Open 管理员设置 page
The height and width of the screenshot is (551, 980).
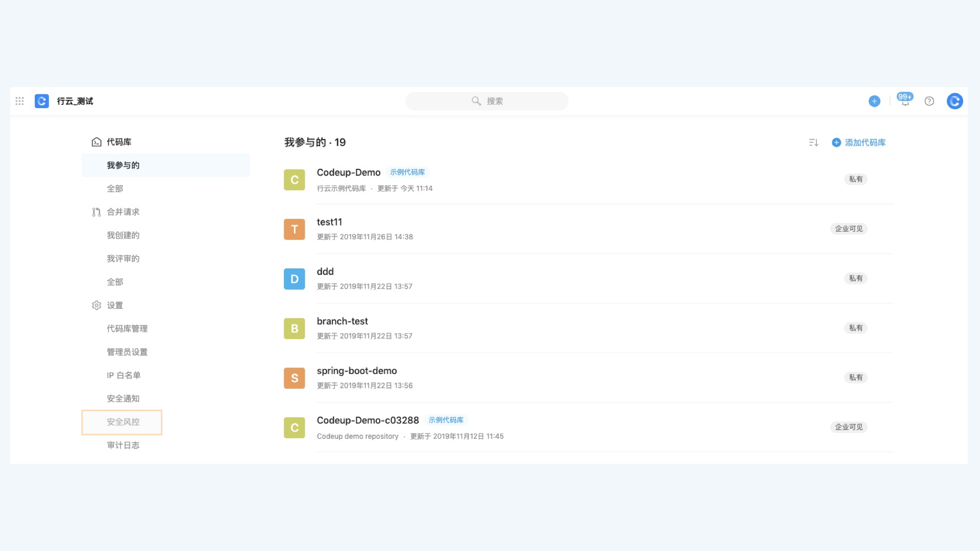click(127, 352)
